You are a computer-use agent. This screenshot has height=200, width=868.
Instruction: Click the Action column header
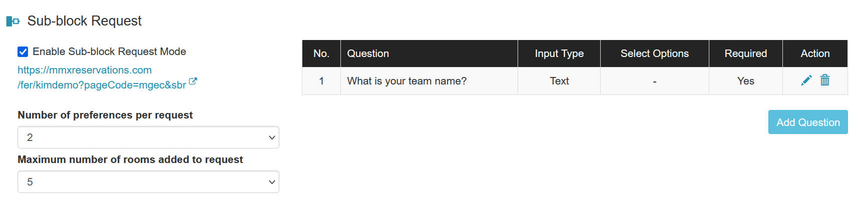point(815,53)
